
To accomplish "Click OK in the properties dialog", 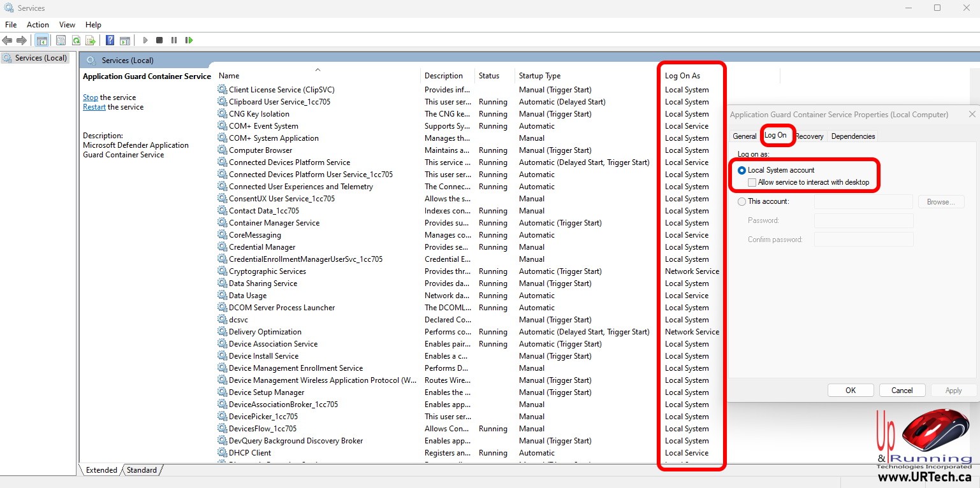I will [850, 391].
